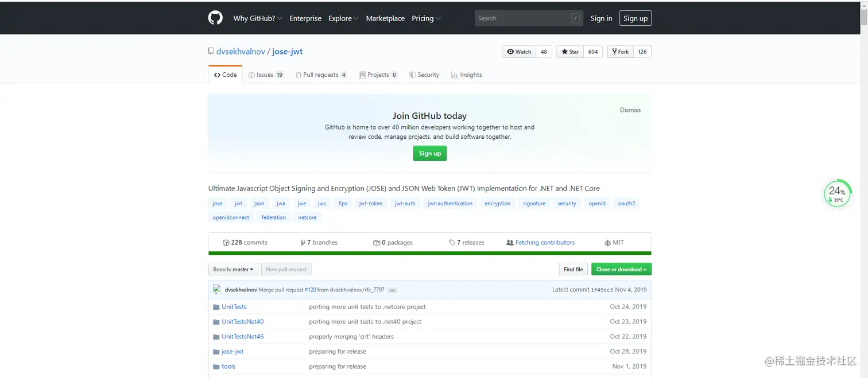868x378 pixels.
Task: Click the green language bar under stats
Action: 429,253
